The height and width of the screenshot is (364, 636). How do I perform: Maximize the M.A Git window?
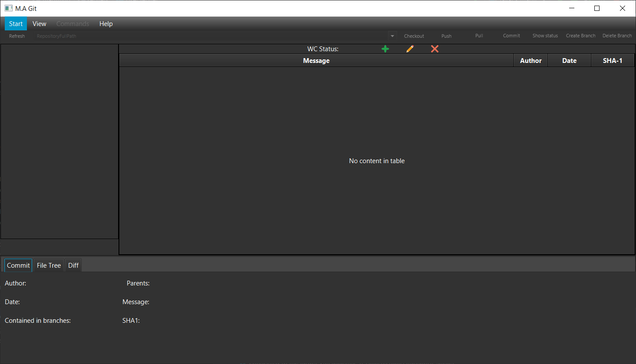tap(597, 8)
